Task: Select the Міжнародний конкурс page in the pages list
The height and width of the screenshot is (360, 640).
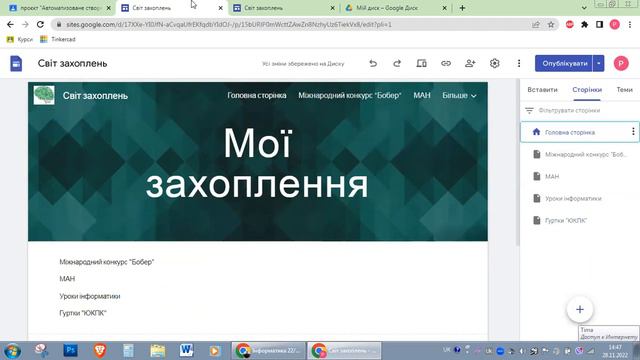Action: [580, 154]
